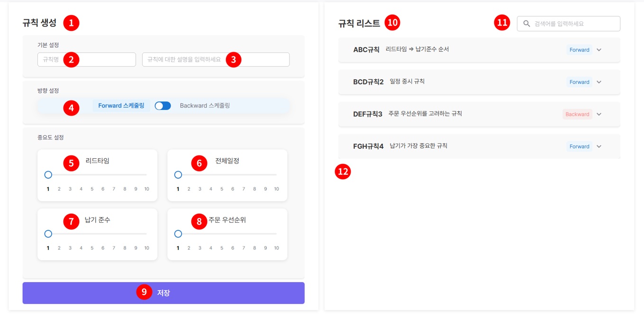Click the Forward badge on ABC규칙
This screenshot has height=319, width=644.
[579, 50]
